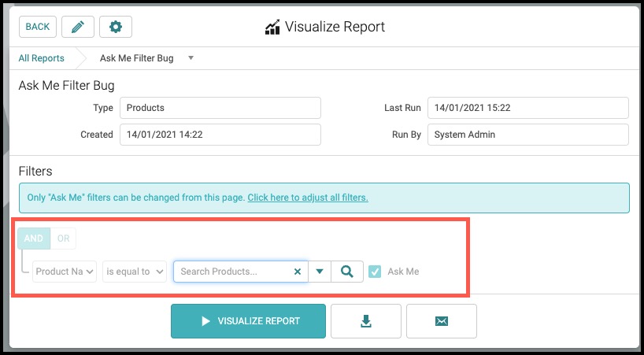Switch filter operator to OR
This screenshot has height=355, width=644.
click(x=63, y=239)
